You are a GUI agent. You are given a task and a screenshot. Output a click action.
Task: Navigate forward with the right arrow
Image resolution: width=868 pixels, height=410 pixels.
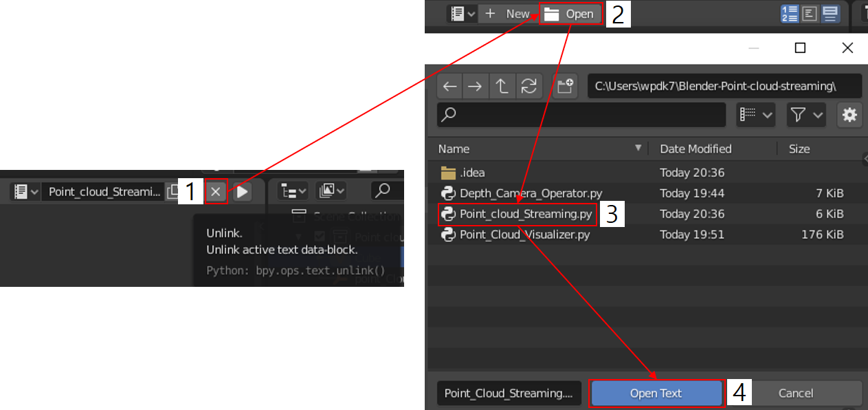coord(475,87)
